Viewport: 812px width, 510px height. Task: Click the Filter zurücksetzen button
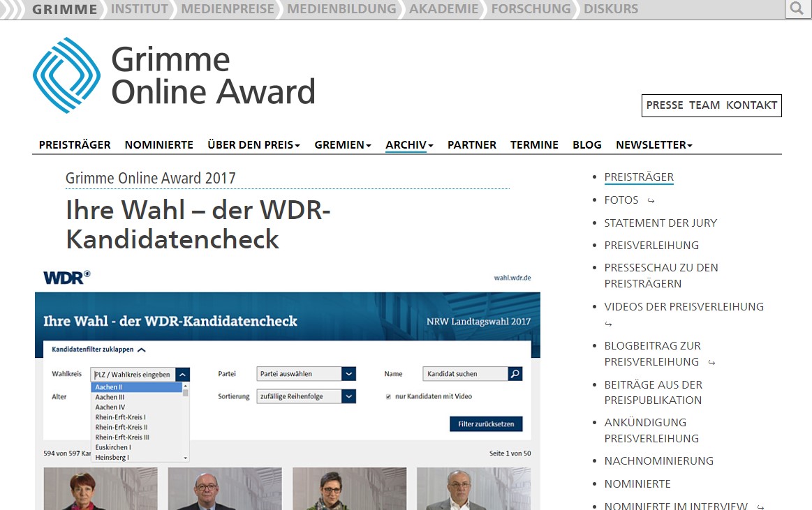coord(486,423)
